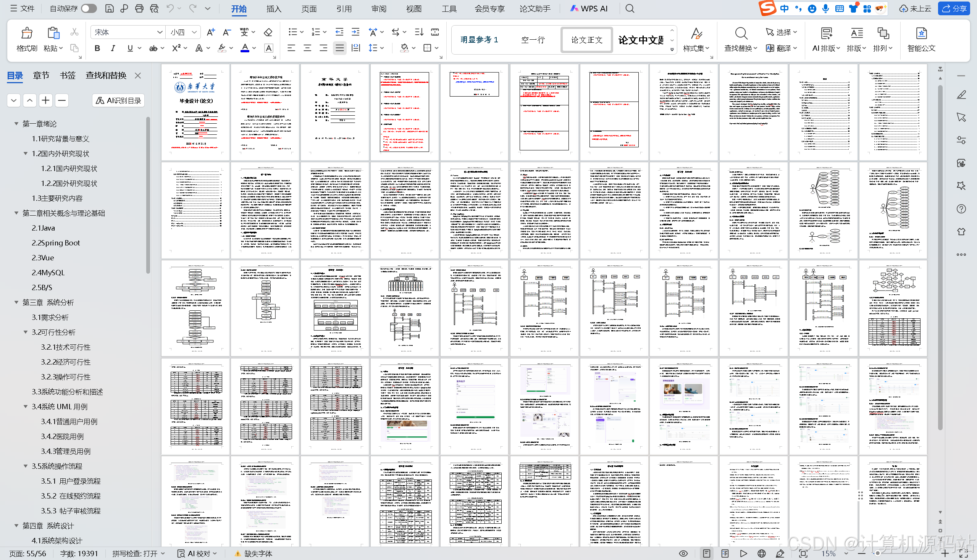Screen dimensions: 977x560
Task: Click the WPS AI button
Action: [x=589, y=8]
